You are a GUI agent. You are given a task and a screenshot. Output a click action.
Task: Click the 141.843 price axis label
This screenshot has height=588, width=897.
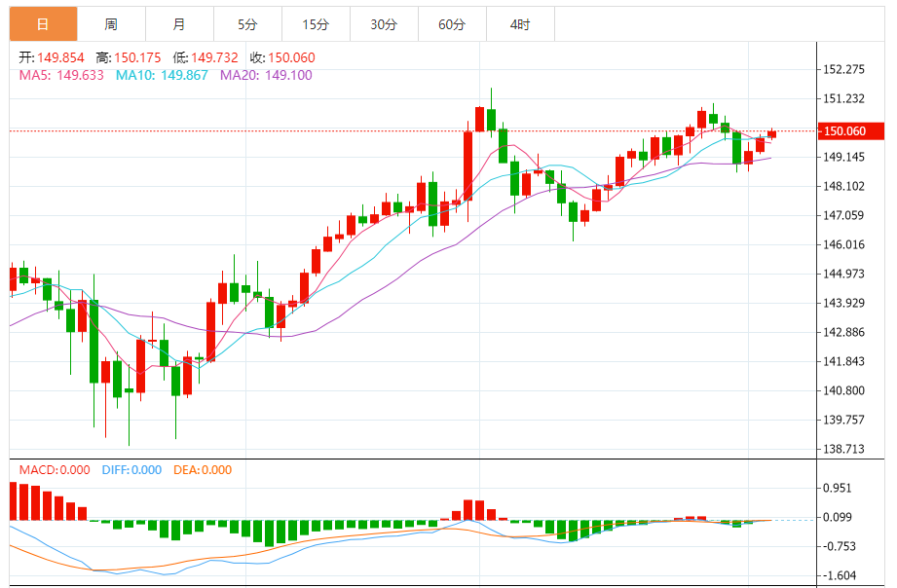tap(843, 361)
